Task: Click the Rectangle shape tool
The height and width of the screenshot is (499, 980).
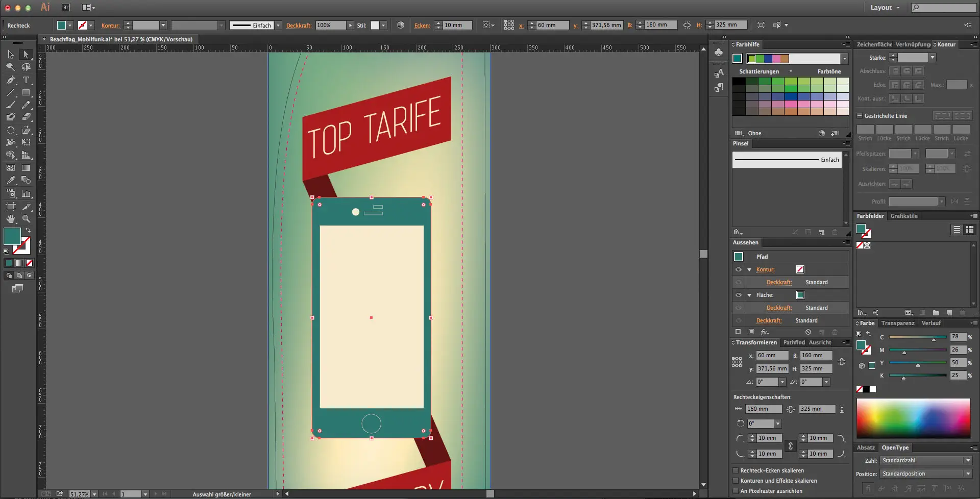Action: (x=26, y=93)
